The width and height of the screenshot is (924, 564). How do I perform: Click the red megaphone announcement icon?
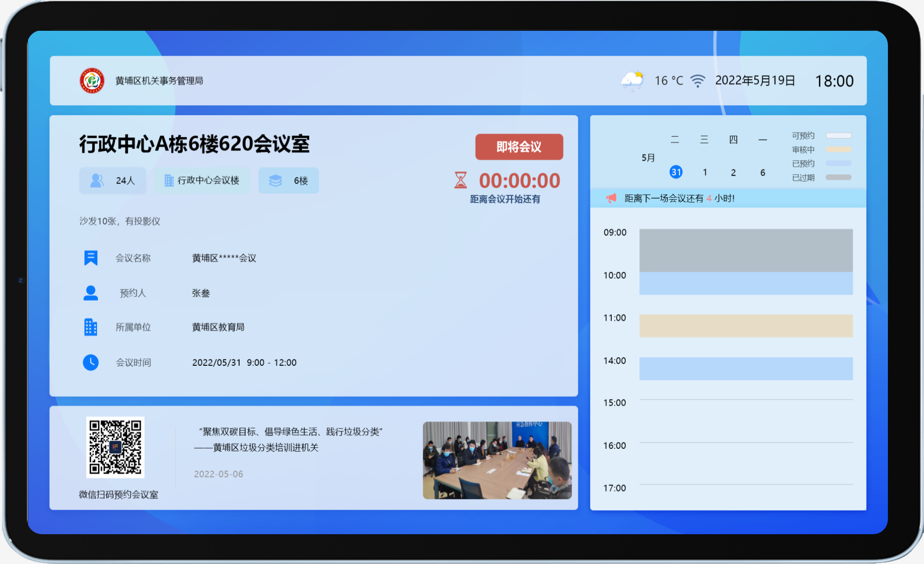611,198
